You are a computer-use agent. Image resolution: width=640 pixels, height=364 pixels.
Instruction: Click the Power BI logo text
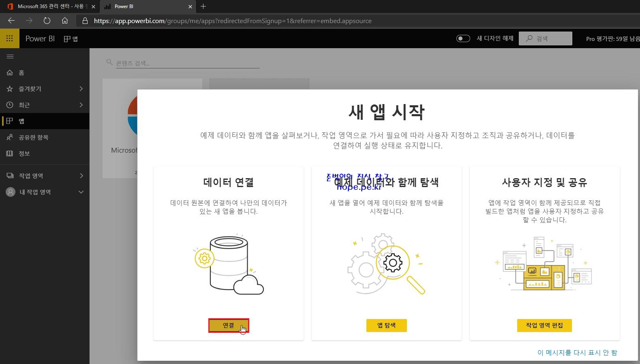40,38
